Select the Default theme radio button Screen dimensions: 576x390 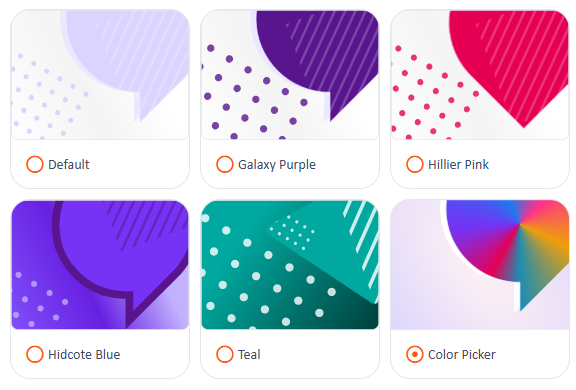pos(35,164)
